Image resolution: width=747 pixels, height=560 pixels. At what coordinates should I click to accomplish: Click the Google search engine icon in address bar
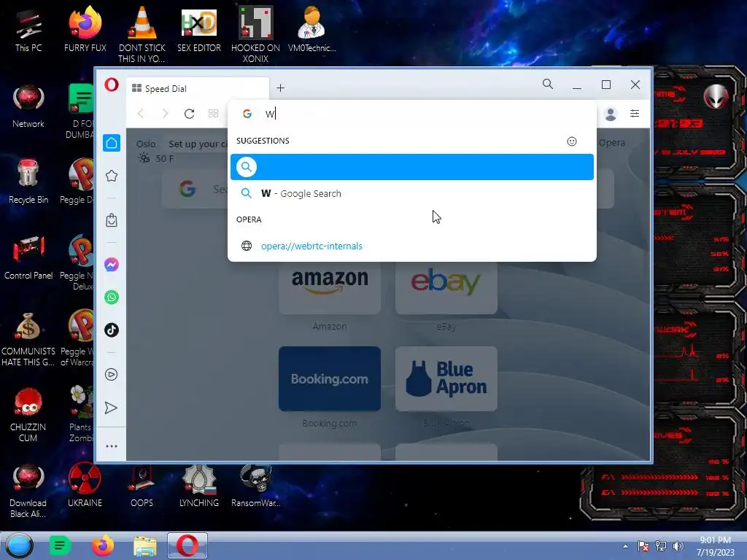[247, 114]
